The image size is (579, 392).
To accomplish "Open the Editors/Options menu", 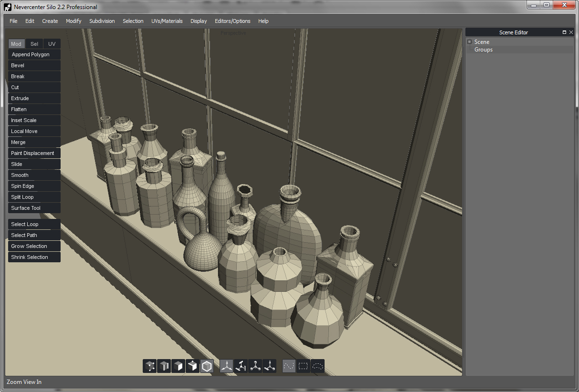I will (x=232, y=21).
